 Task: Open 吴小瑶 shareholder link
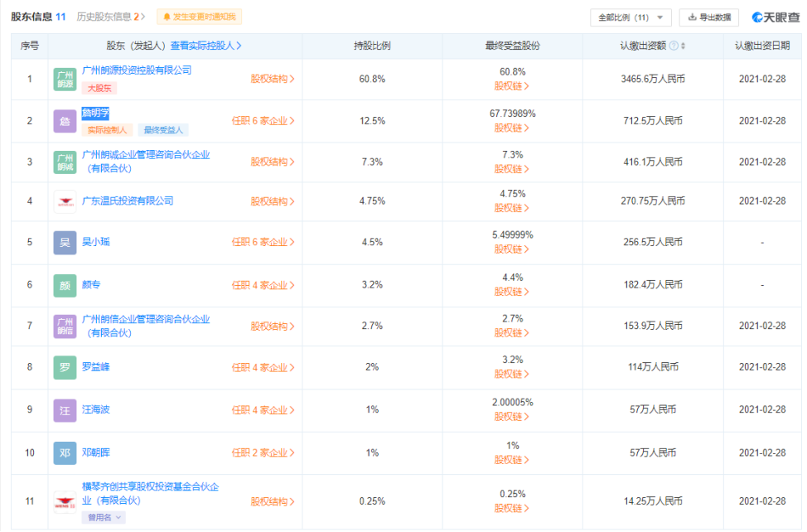[96, 242]
